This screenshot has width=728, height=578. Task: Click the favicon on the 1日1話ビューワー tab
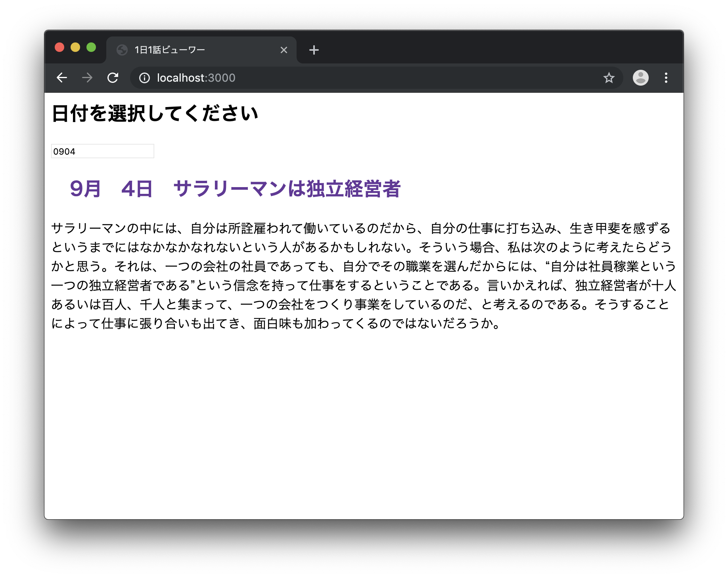click(x=122, y=50)
